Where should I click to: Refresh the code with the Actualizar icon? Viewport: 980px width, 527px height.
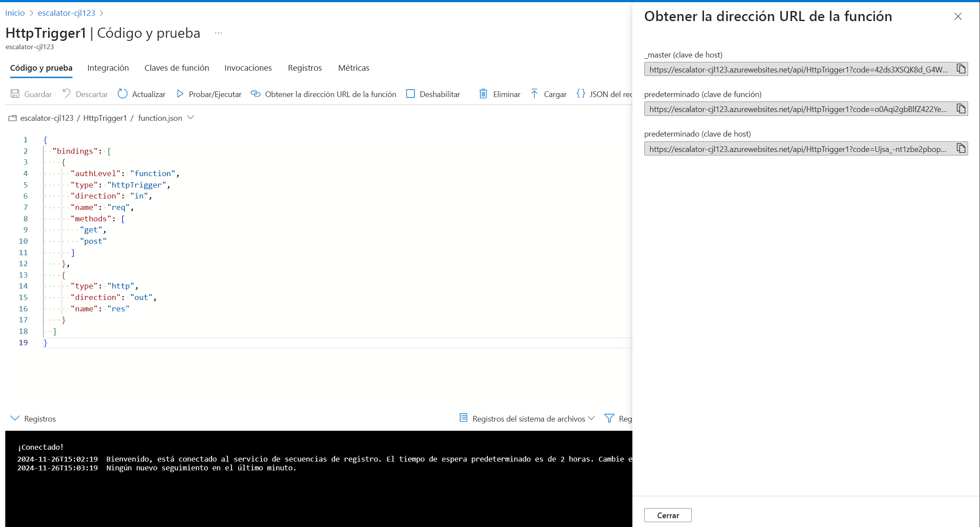pos(123,94)
